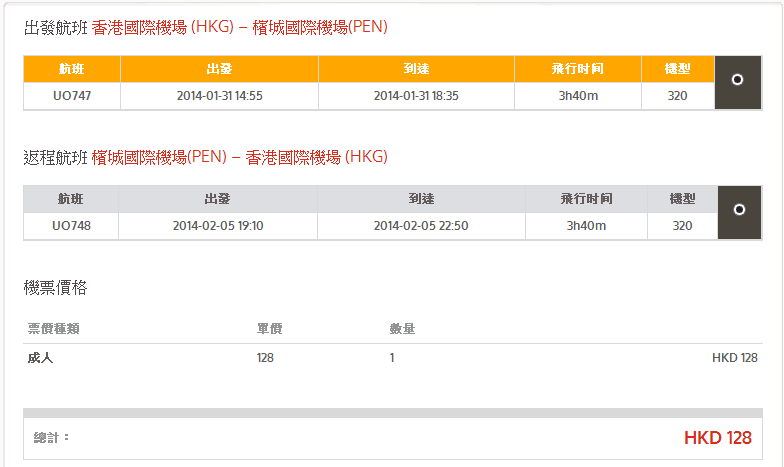This screenshot has height=467, width=784.
Task: Select the return flight UO748 radio button
Action: [x=739, y=210]
